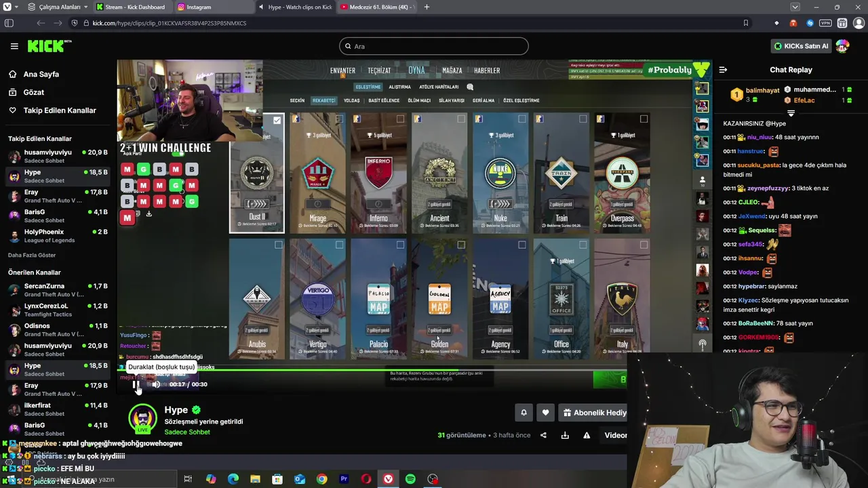Open the Sadece Sohbet category link
Image resolution: width=868 pixels, height=488 pixels.
(x=187, y=432)
